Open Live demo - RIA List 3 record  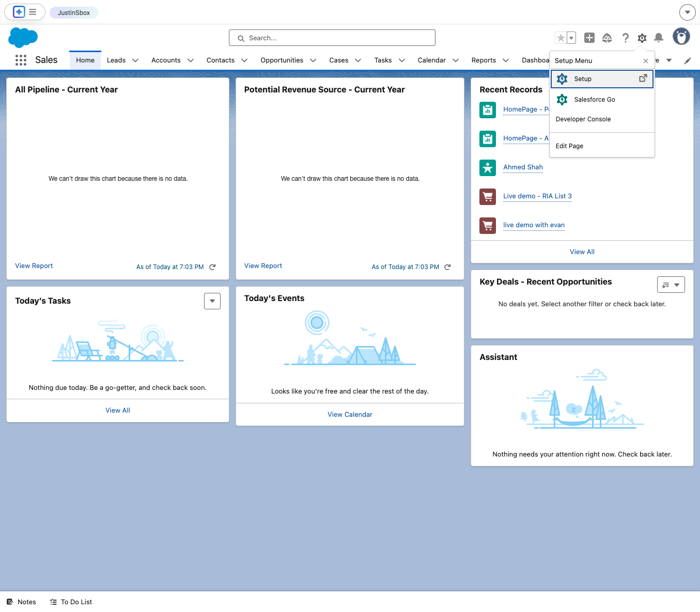pyautogui.click(x=537, y=196)
